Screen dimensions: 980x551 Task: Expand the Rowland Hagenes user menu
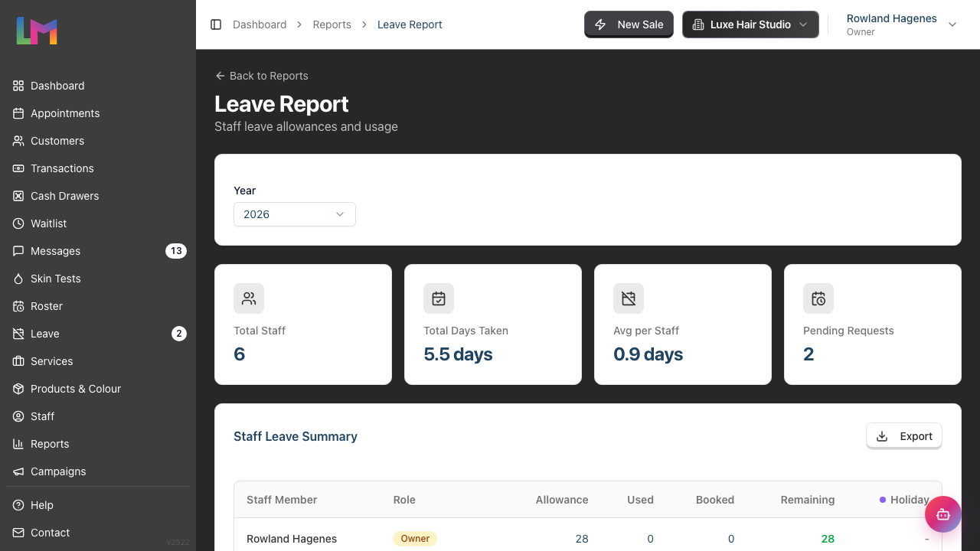(x=902, y=24)
